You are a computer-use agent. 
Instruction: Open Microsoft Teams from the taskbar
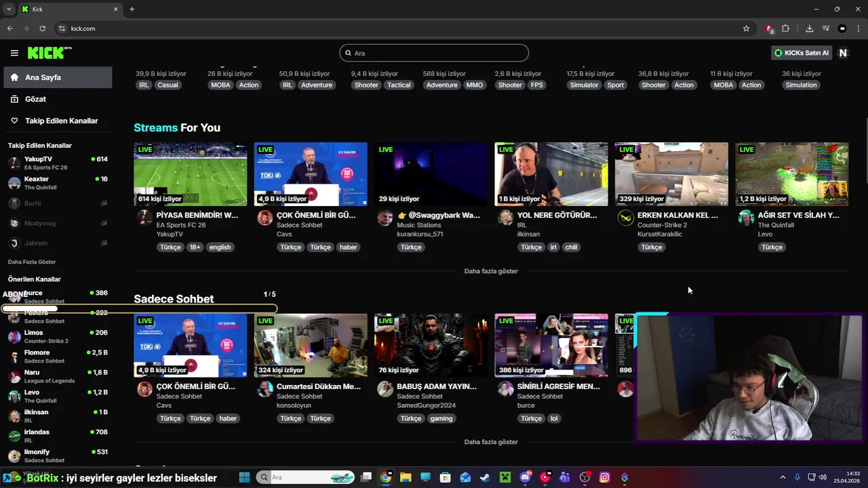[x=564, y=477]
